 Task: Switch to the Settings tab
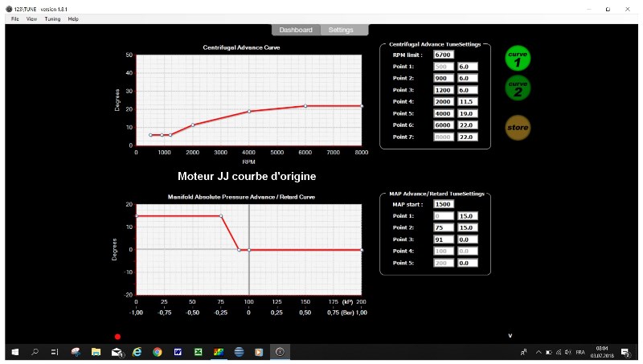(341, 30)
